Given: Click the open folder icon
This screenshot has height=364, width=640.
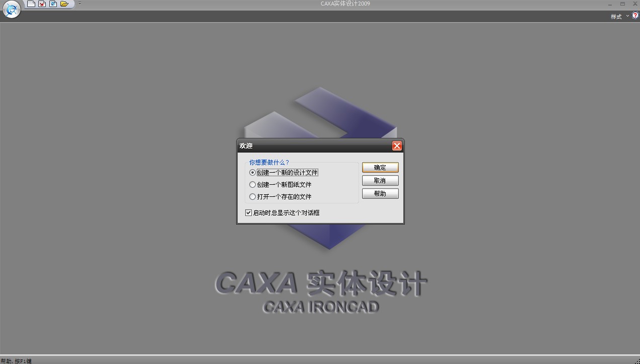Looking at the screenshot, I should pyautogui.click(x=64, y=4).
